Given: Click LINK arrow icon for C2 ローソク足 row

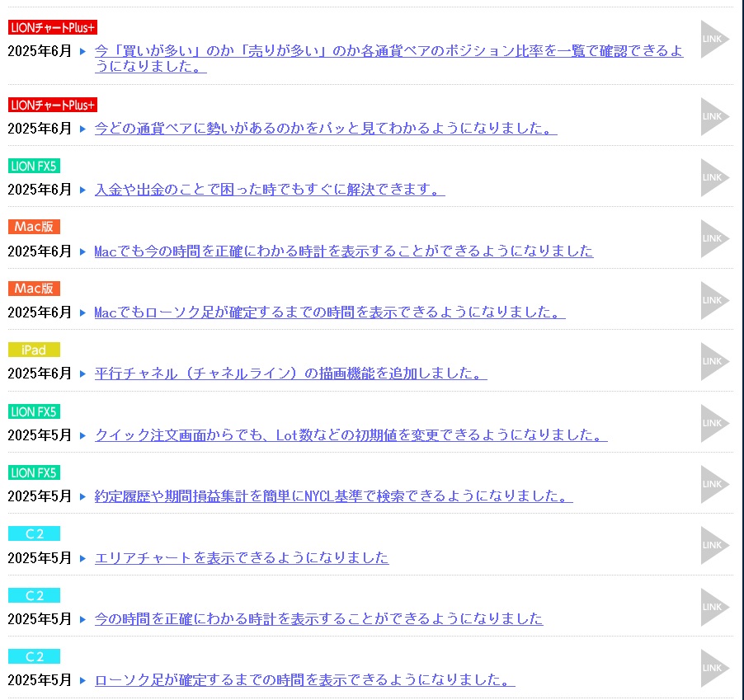Looking at the screenshot, I should coord(714,668).
